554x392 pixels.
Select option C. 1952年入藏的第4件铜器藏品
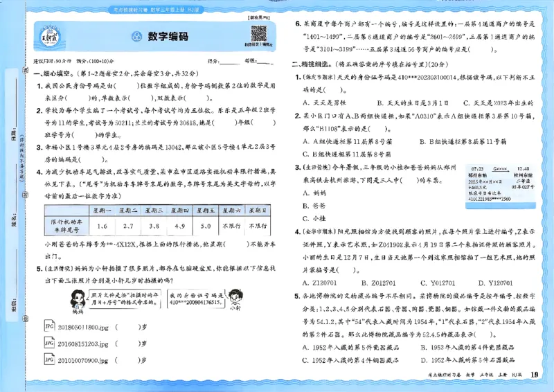tap(350, 360)
